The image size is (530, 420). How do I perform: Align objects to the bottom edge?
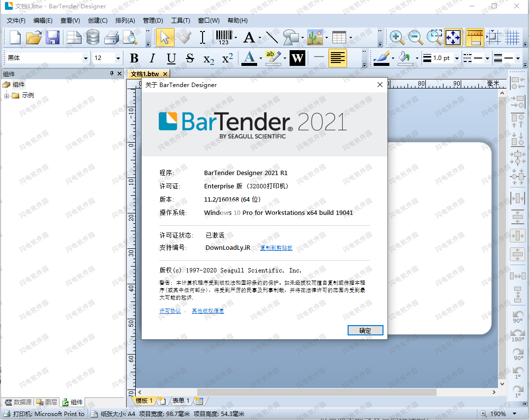[x=518, y=139]
